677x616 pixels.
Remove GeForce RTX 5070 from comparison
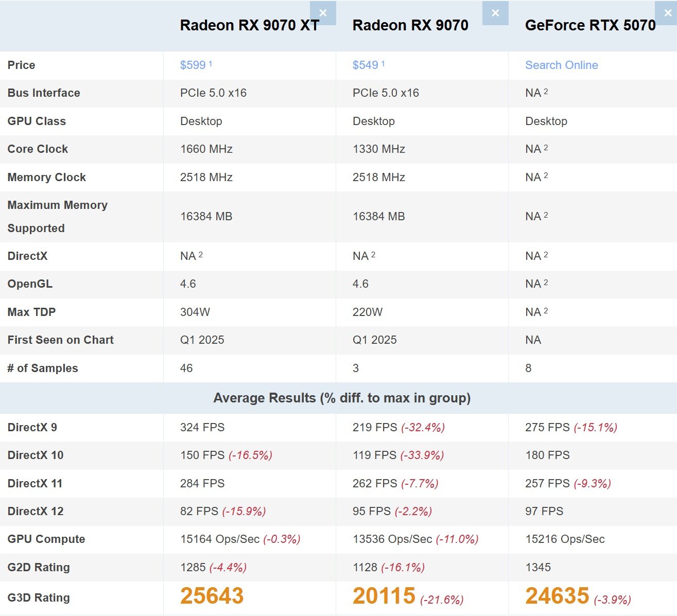[667, 13]
